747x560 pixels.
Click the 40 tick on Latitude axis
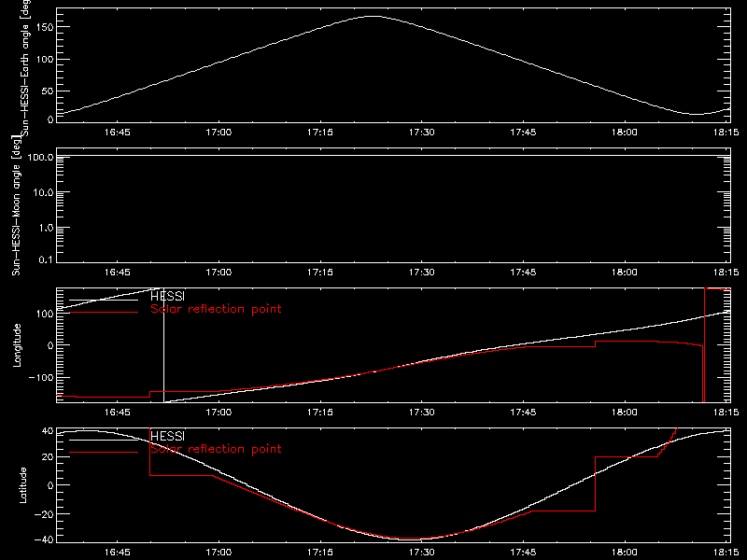coord(48,431)
